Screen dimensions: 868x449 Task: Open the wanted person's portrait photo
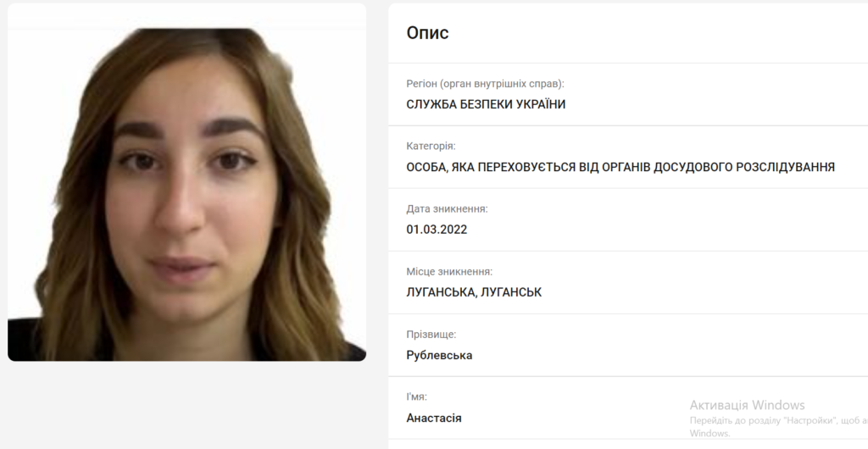click(x=186, y=194)
